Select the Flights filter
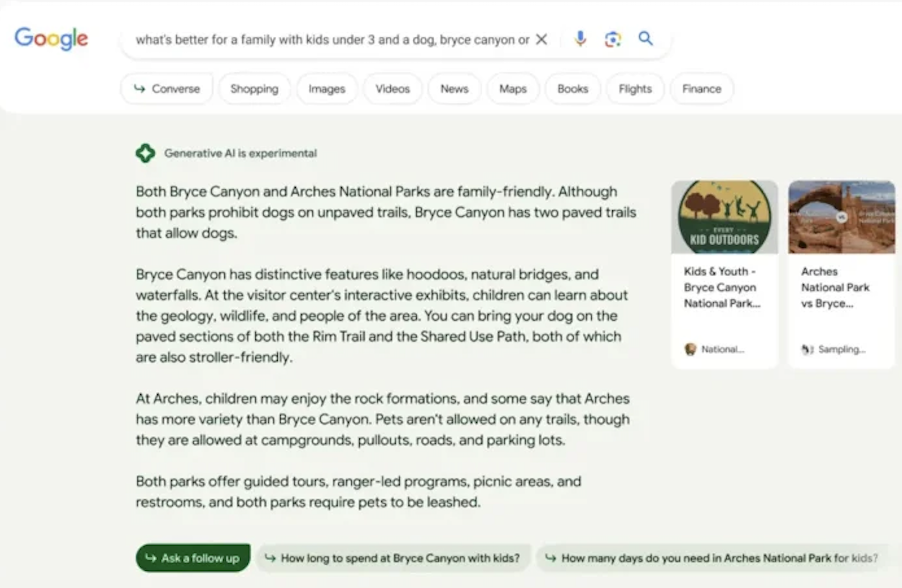The height and width of the screenshot is (588, 902). [x=635, y=89]
